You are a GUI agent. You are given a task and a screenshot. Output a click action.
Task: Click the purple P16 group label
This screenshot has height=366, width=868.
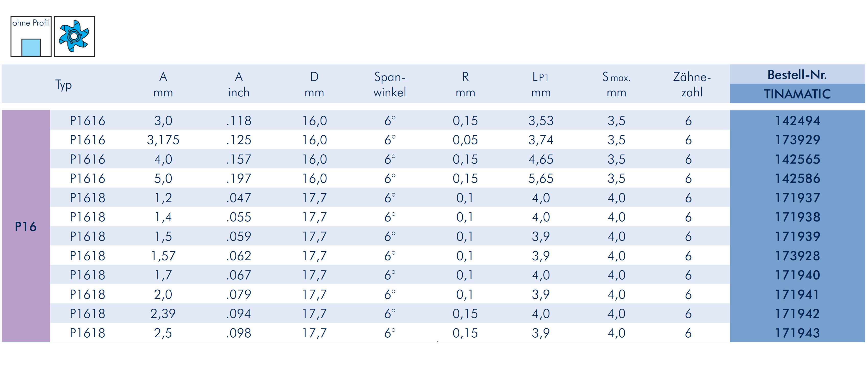(26, 226)
